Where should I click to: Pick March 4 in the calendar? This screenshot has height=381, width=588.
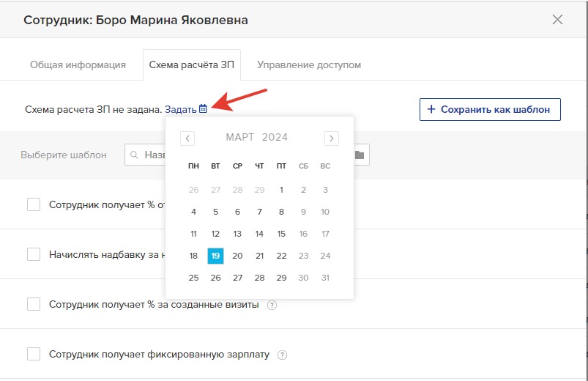(193, 212)
